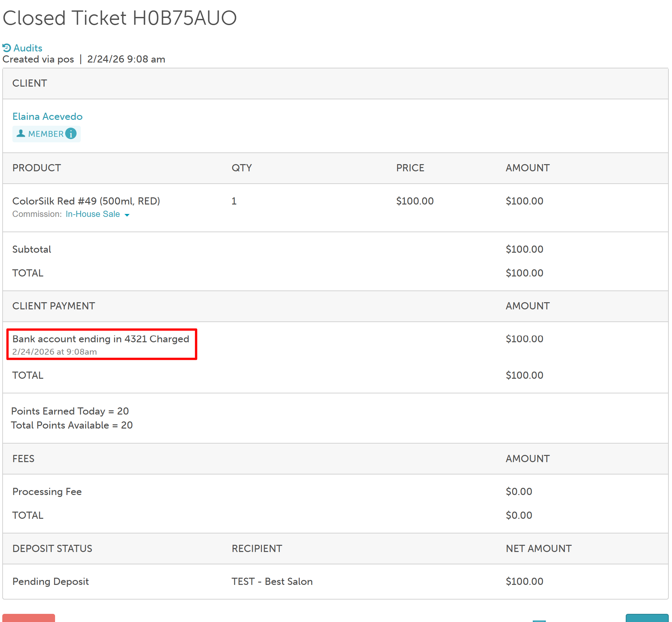Open the Audits link
This screenshot has width=672, height=622.
tap(28, 48)
